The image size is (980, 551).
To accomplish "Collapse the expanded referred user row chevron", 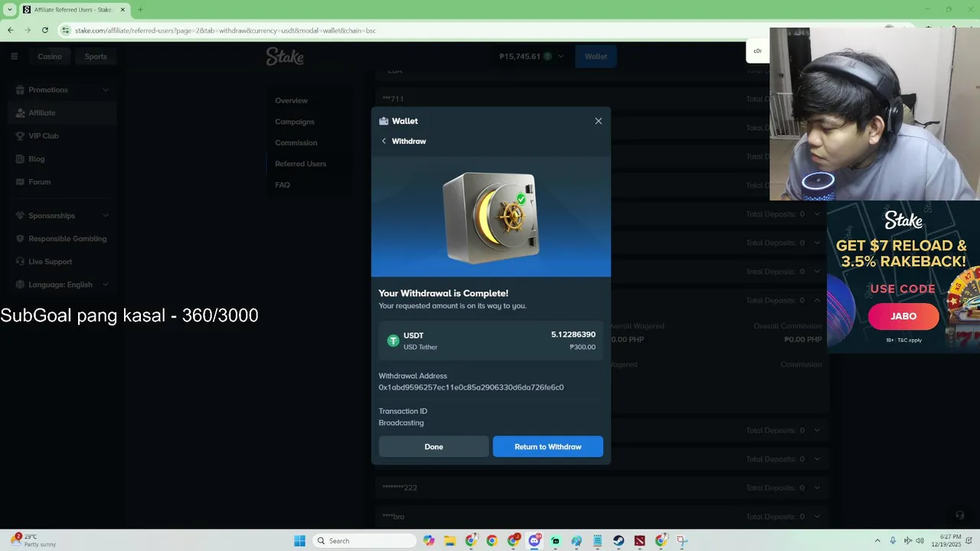I will pos(817,300).
